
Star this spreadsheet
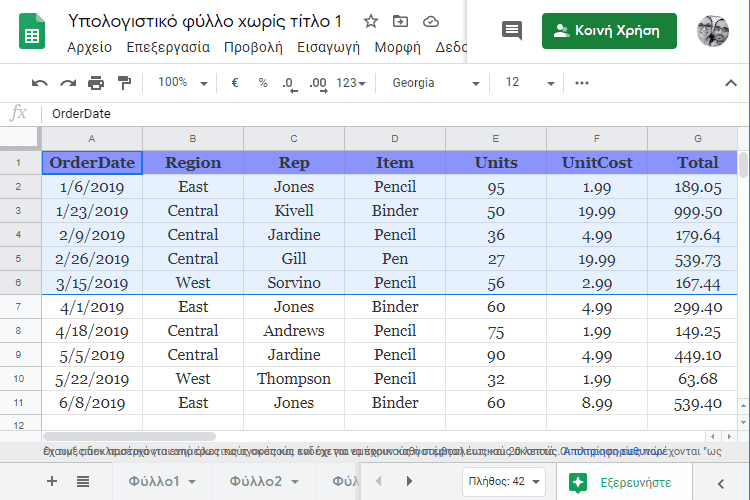[x=371, y=22]
